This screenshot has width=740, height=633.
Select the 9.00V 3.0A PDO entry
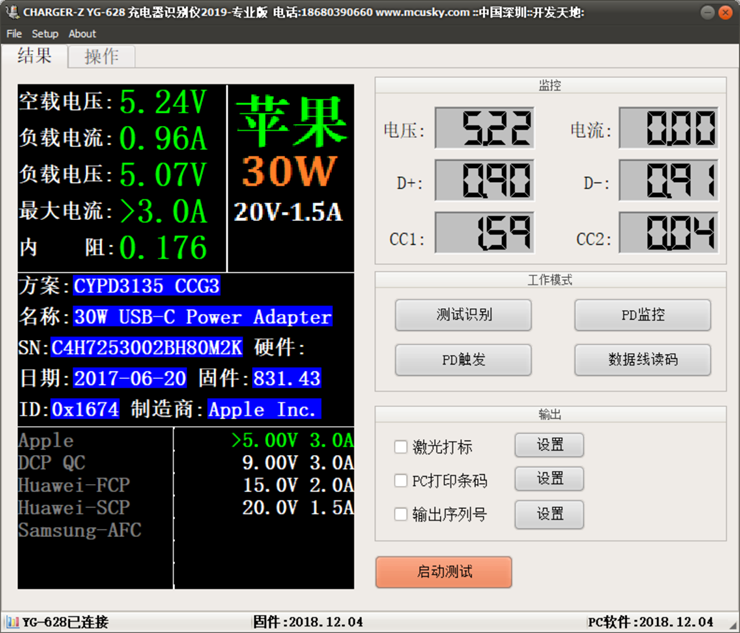click(x=298, y=463)
